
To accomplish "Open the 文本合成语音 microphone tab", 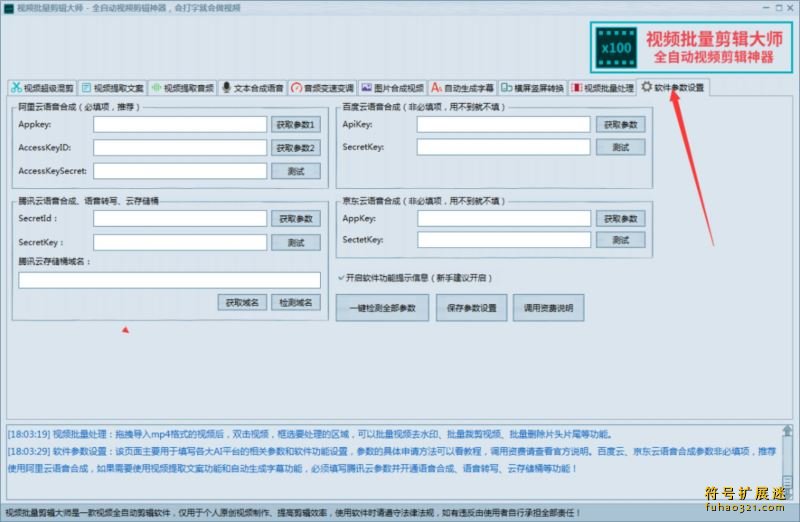I will pos(253,88).
